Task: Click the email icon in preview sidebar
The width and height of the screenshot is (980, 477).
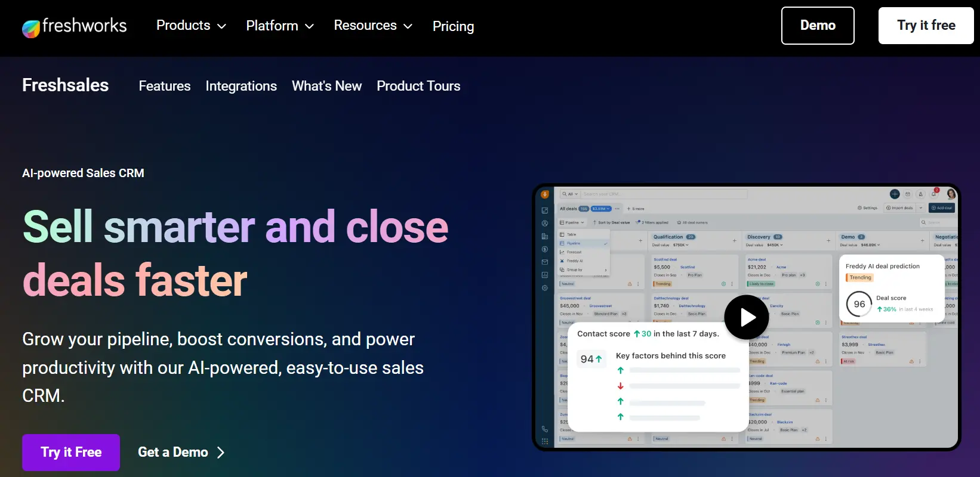Action: pyautogui.click(x=545, y=262)
